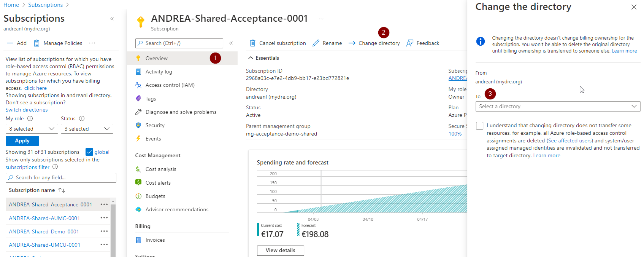
Task: Click the ellipsis next to subscription title
Action: [x=321, y=19]
